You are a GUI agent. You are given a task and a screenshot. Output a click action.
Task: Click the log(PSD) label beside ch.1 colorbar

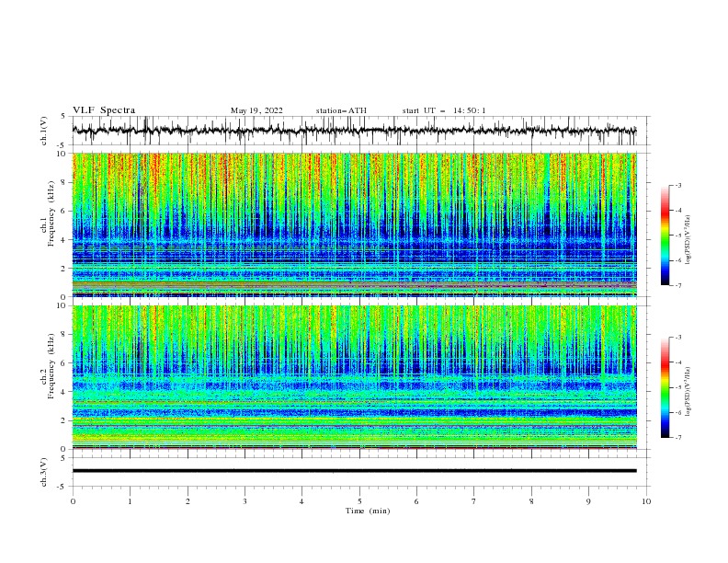click(688, 240)
